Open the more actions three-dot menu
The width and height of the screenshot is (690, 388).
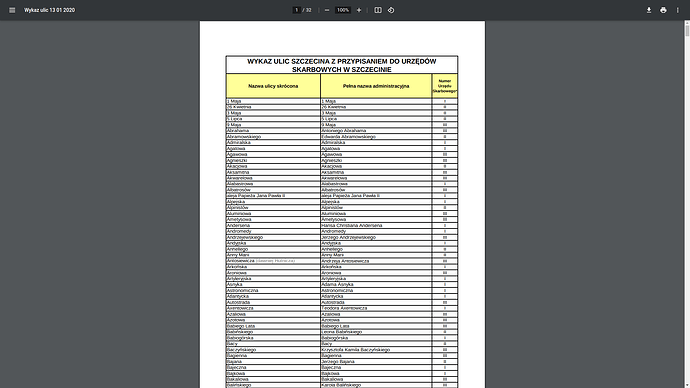(x=678, y=10)
